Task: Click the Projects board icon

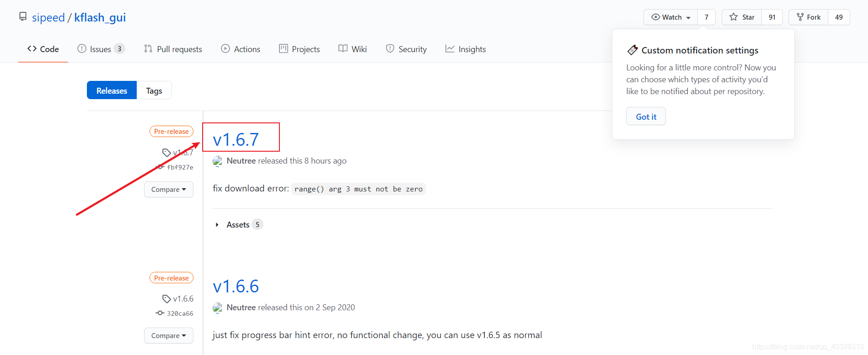Action: coord(284,48)
